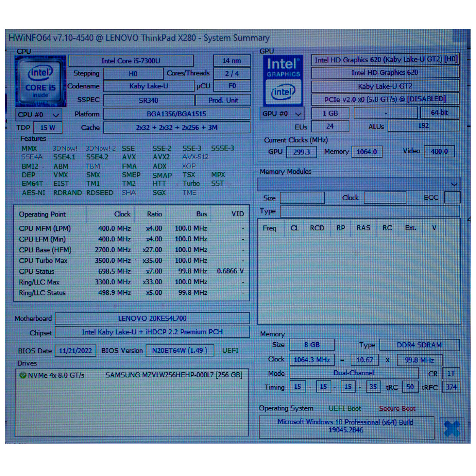Viewport: 476px width, 476px height.
Task: Click the 1 GB GPU memory field
Action: coord(330,113)
